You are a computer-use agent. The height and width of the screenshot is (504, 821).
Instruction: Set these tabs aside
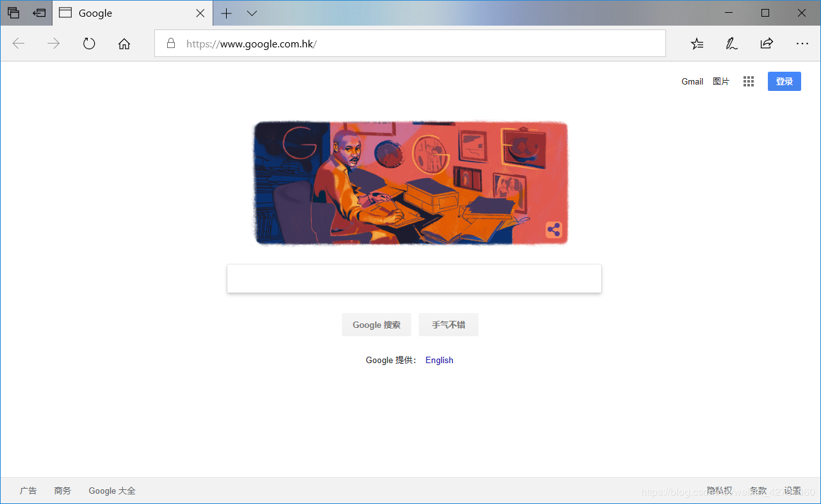[x=39, y=13]
